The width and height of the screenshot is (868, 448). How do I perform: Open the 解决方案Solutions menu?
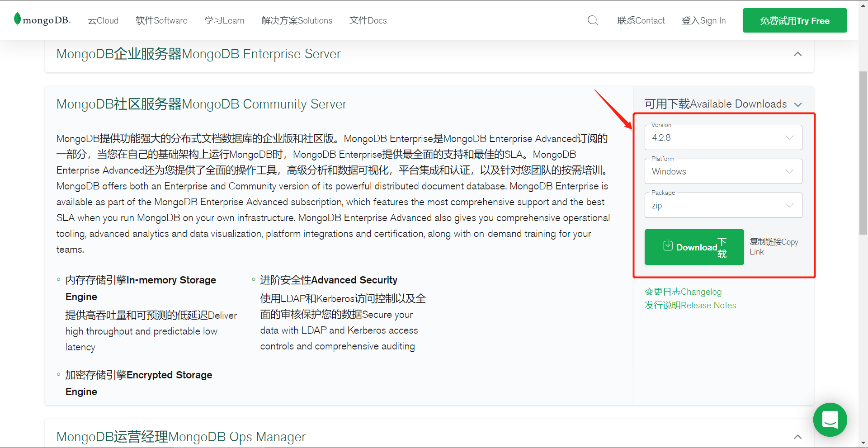[x=297, y=20]
